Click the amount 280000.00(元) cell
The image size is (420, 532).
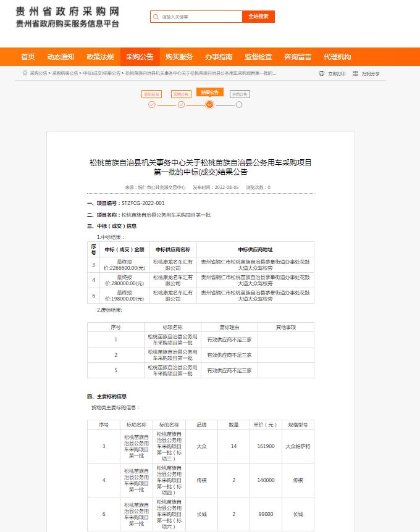pos(125,280)
